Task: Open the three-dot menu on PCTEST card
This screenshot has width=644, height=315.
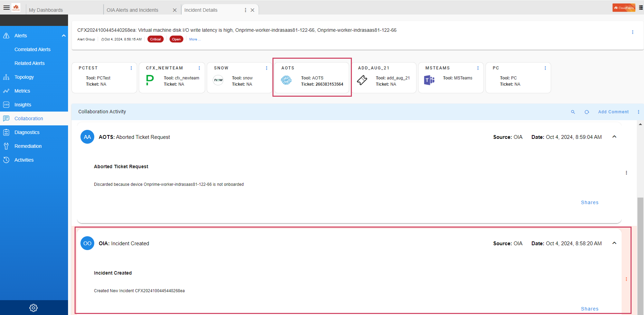Action: [131, 68]
